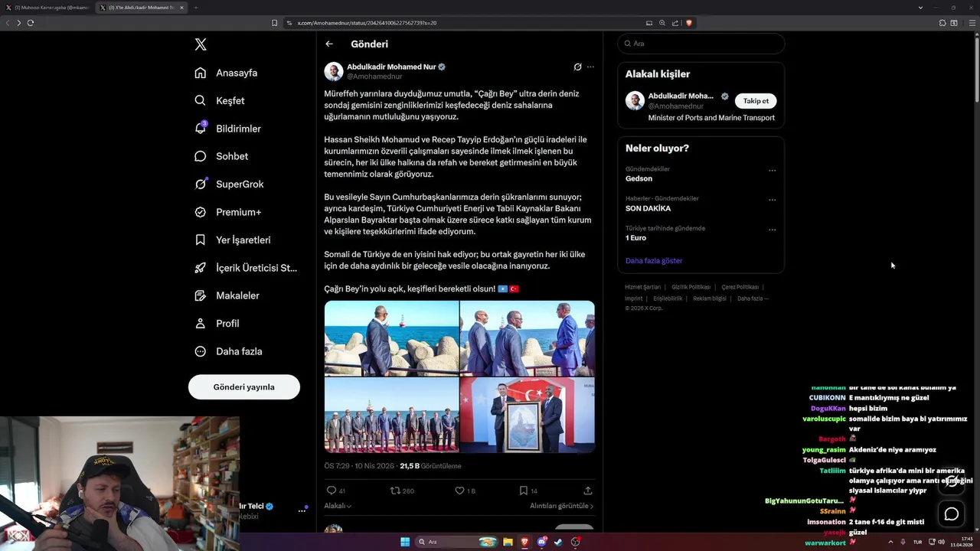Viewport: 980px width, 551px height.
Task: Open Sohbet messages
Action: point(221,156)
